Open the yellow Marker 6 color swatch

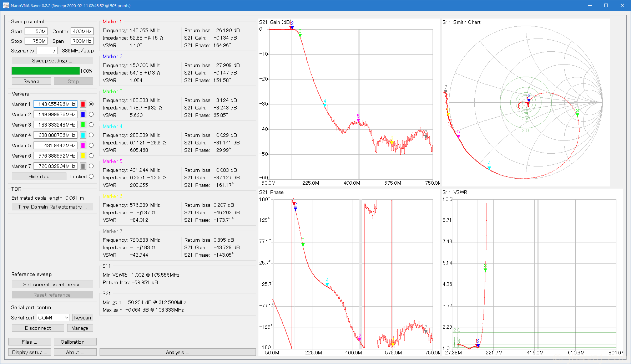[83, 156]
